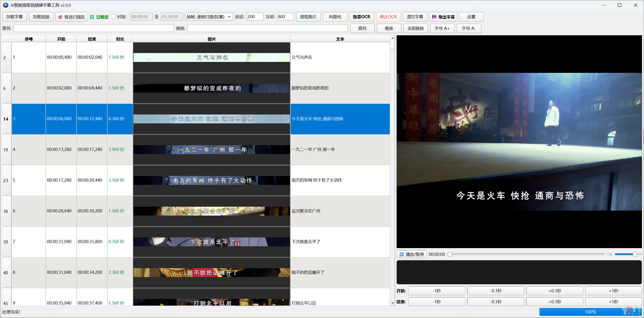Click 结束 row +1秒 button

point(613,302)
